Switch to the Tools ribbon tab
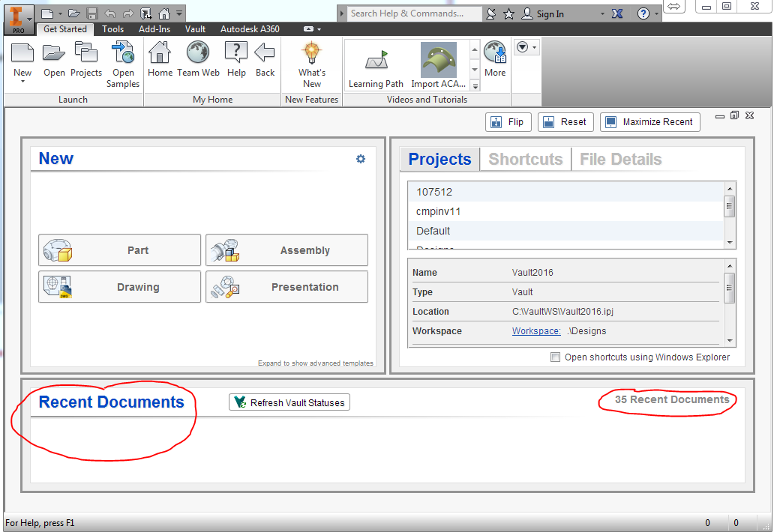The width and height of the screenshot is (774, 532). (112, 29)
